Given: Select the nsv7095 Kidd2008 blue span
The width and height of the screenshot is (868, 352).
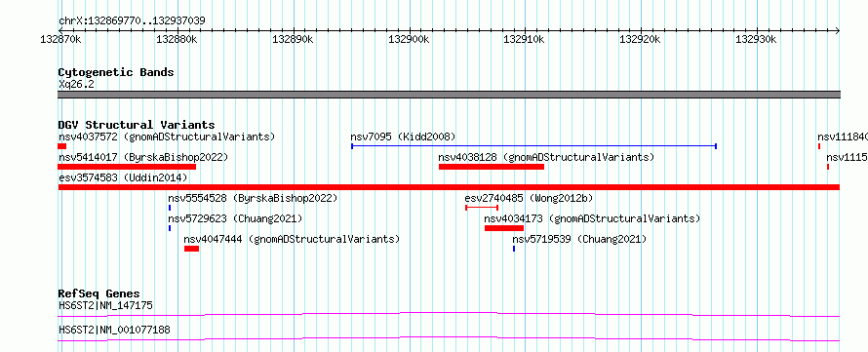Looking at the screenshot, I should coord(534,146).
